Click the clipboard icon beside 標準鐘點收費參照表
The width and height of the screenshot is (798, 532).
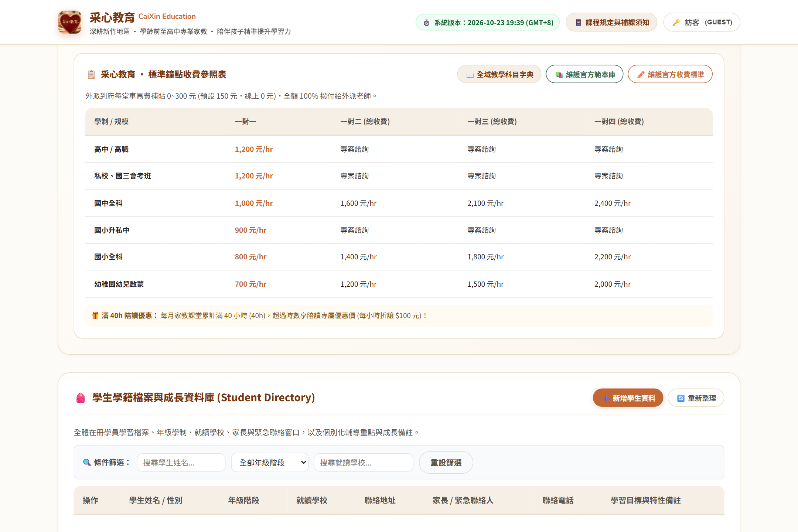pos(91,74)
